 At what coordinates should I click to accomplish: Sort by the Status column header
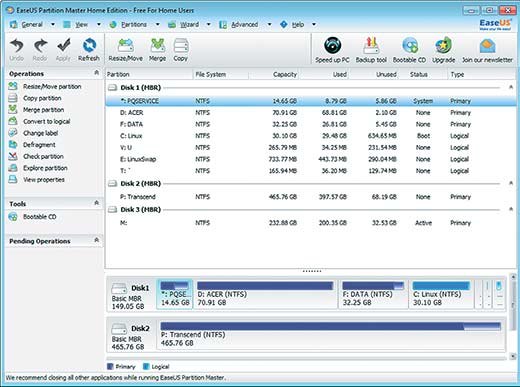coord(423,74)
